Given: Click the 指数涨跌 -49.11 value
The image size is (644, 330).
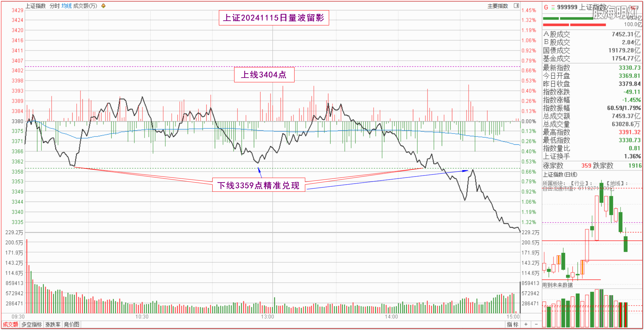Looking at the screenshot, I should [x=632, y=92].
